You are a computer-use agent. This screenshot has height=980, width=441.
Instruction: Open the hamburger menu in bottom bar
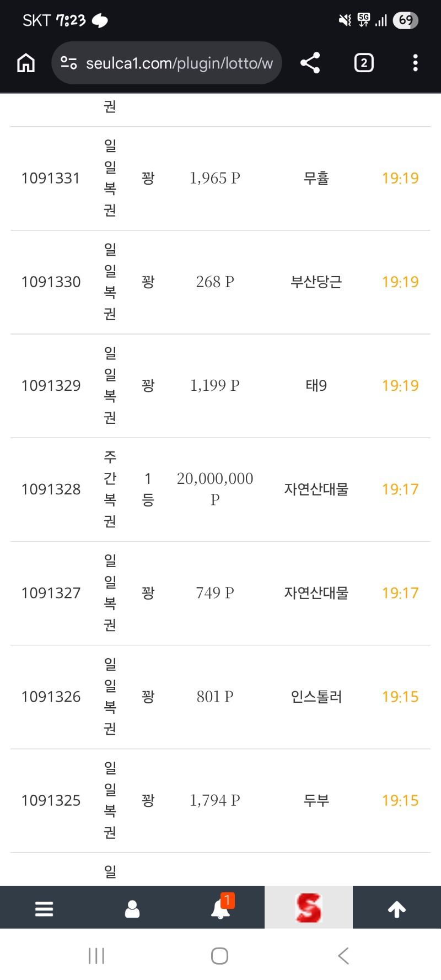pyautogui.click(x=44, y=908)
